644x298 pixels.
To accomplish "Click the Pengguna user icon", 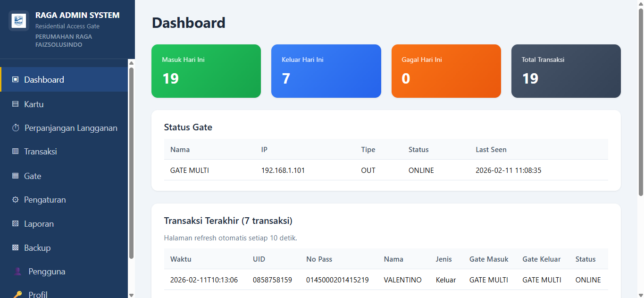I will [17, 272].
